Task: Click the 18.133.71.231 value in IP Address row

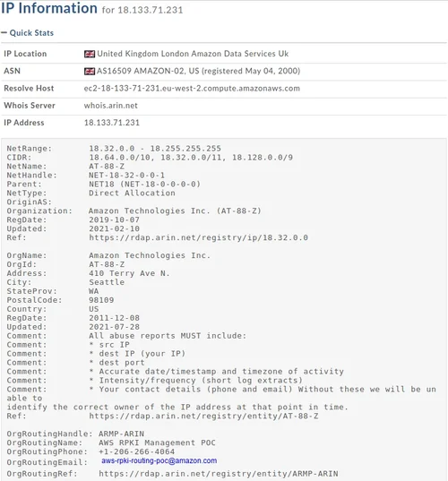Action: (x=112, y=123)
